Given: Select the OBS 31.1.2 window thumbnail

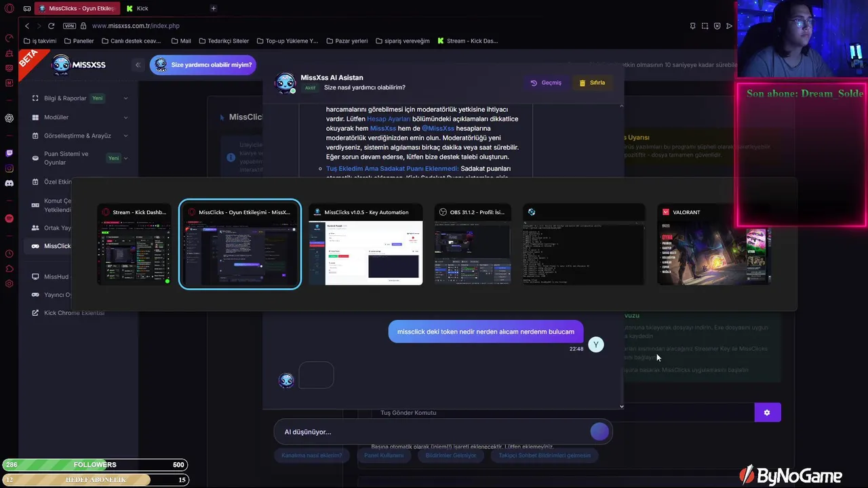Looking at the screenshot, I should point(473,245).
